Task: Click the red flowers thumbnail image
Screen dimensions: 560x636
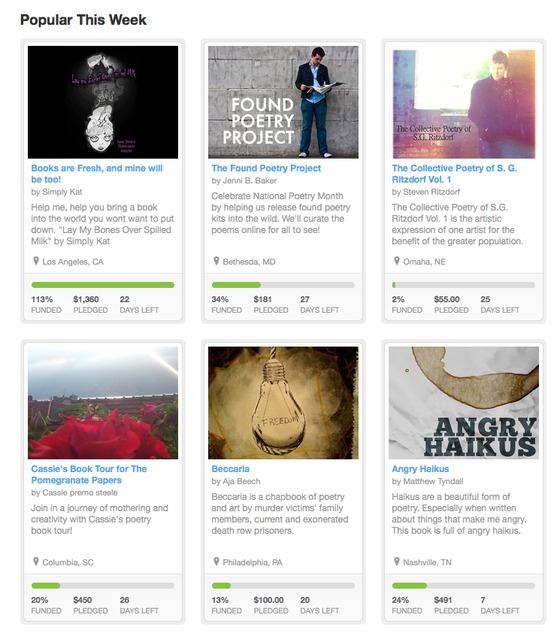Action: pos(103,402)
